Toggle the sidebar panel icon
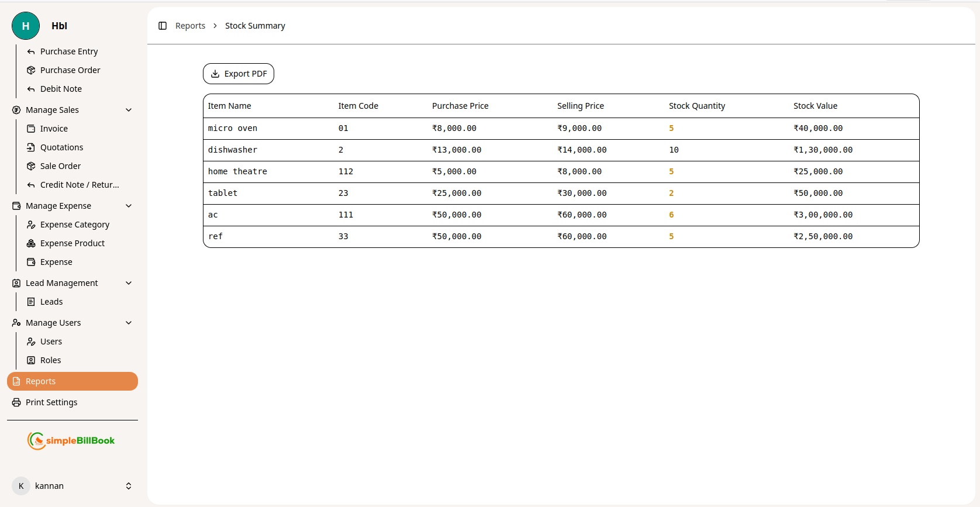This screenshot has height=507, width=980. tap(163, 26)
